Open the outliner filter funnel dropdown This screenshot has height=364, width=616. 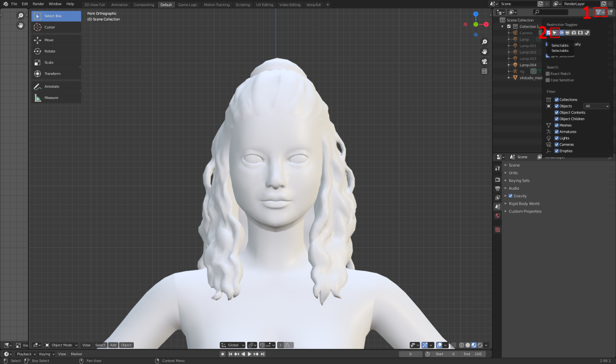point(600,12)
